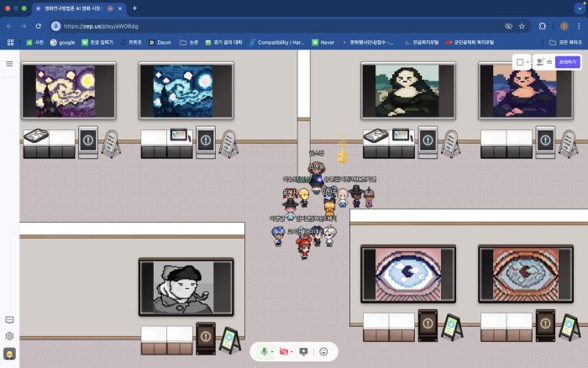Click info kiosk under purple Starry Night
588x368 pixels.
coord(88,142)
